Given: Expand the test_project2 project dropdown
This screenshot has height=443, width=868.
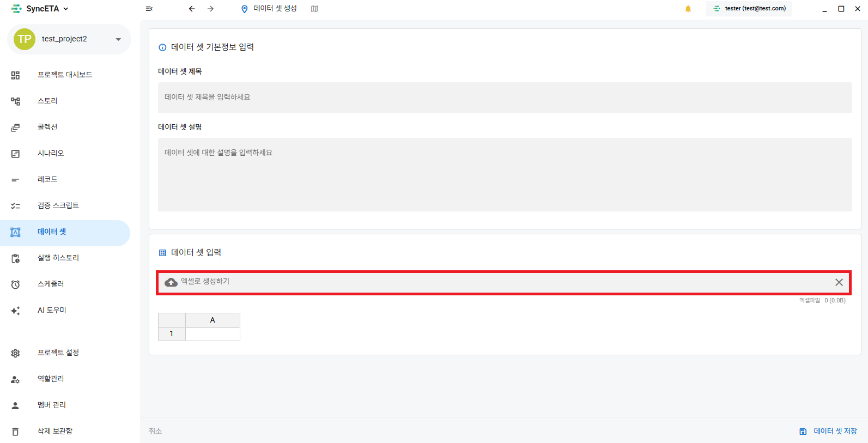Looking at the screenshot, I should pos(118,39).
